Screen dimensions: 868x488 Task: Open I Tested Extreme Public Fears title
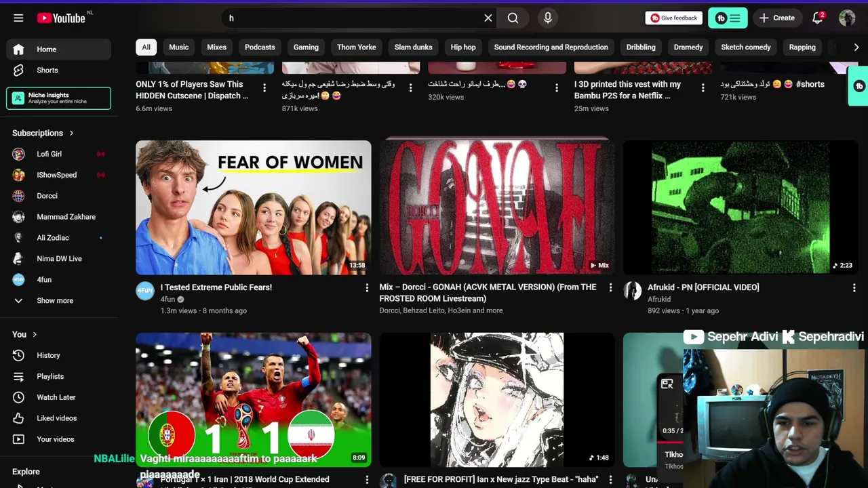tap(216, 287)
